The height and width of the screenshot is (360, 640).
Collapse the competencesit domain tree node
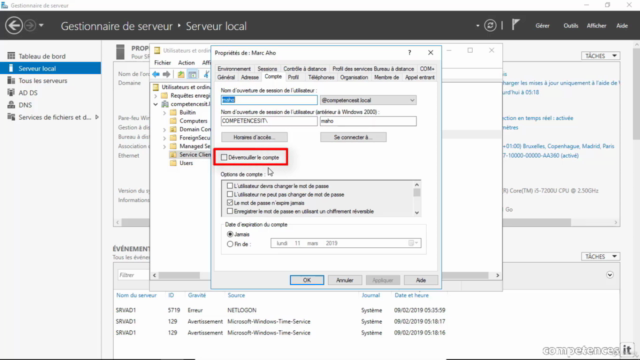click(x=156, y=104)
